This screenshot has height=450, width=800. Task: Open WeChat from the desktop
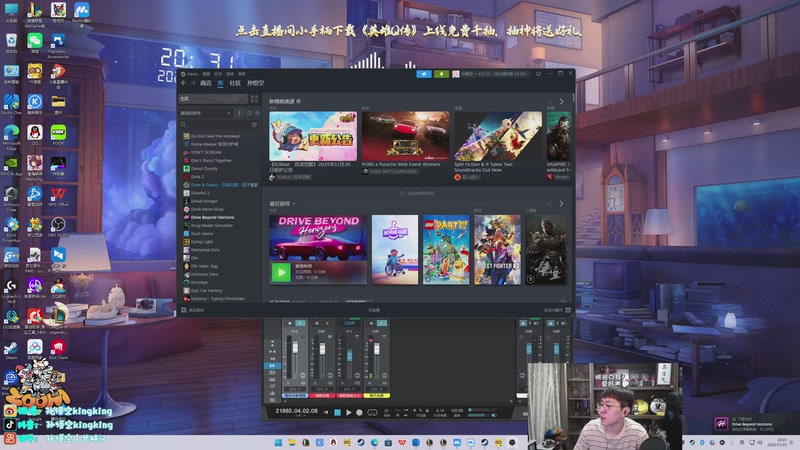coord(35,41)
